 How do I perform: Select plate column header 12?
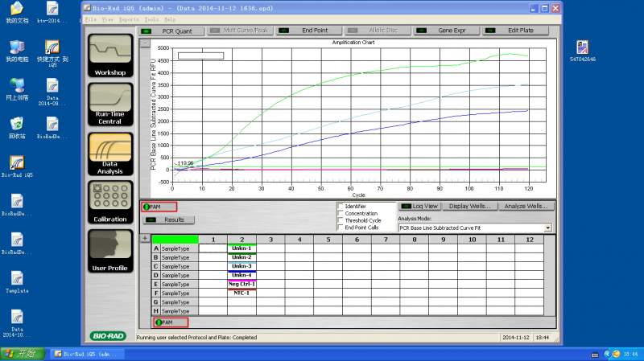(x=530, y=239)
